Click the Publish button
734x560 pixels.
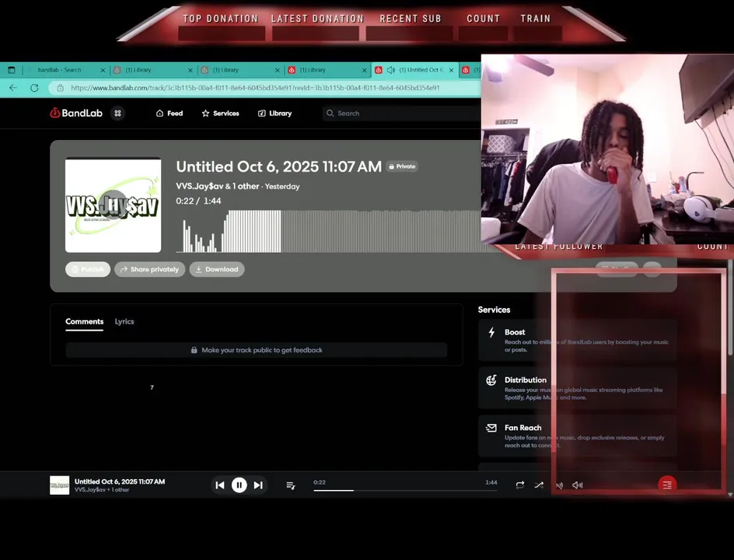point(88,269)
